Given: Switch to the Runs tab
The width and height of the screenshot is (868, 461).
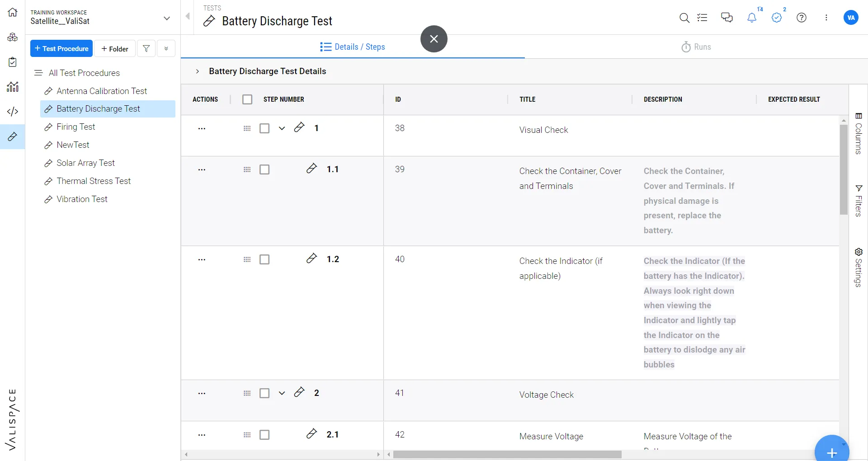Looking at the screenshot, I should click(x=696, y=47).
